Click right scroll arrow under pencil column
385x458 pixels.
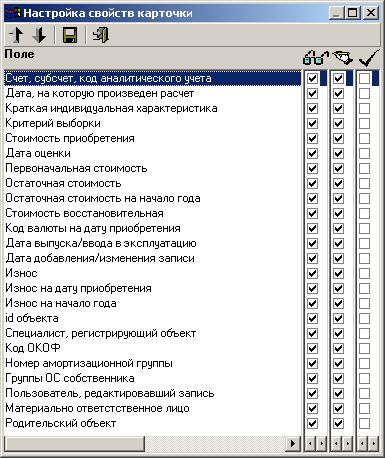(x=348, y=444)
